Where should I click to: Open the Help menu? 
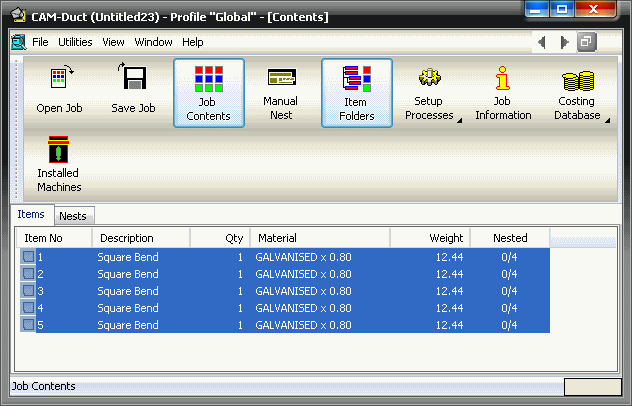click(193, 42)
